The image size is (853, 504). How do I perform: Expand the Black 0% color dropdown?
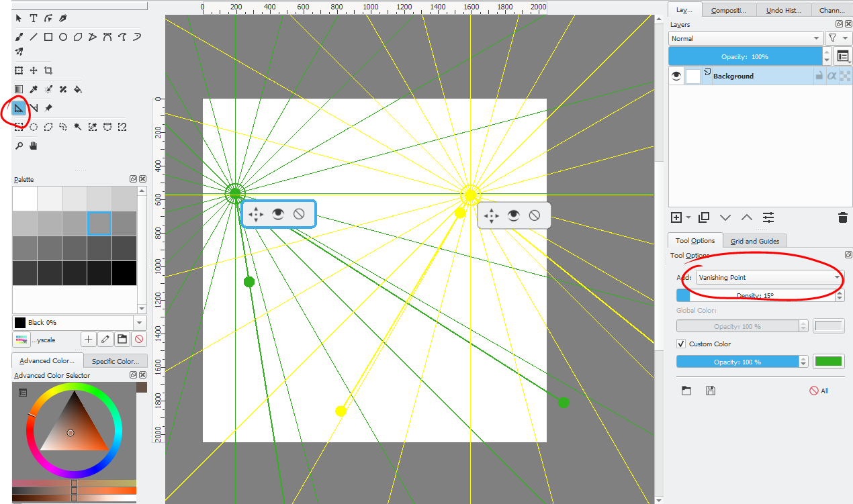pyautogui.click(x=140, y=323)
